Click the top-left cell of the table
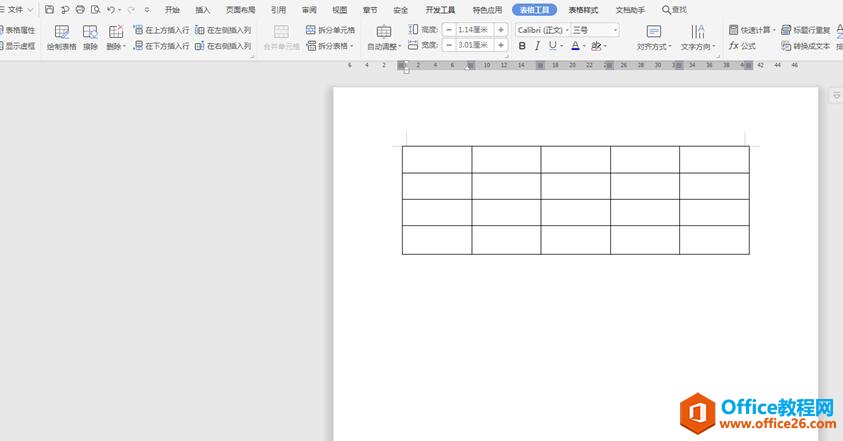 (437, 159)
